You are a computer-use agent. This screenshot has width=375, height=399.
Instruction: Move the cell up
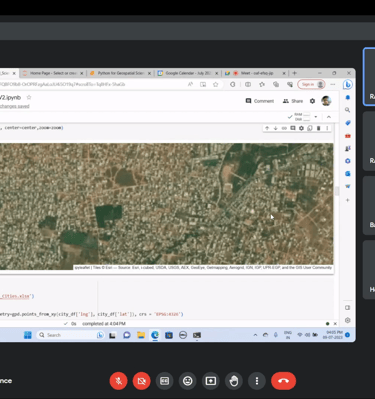coord(267,128)
